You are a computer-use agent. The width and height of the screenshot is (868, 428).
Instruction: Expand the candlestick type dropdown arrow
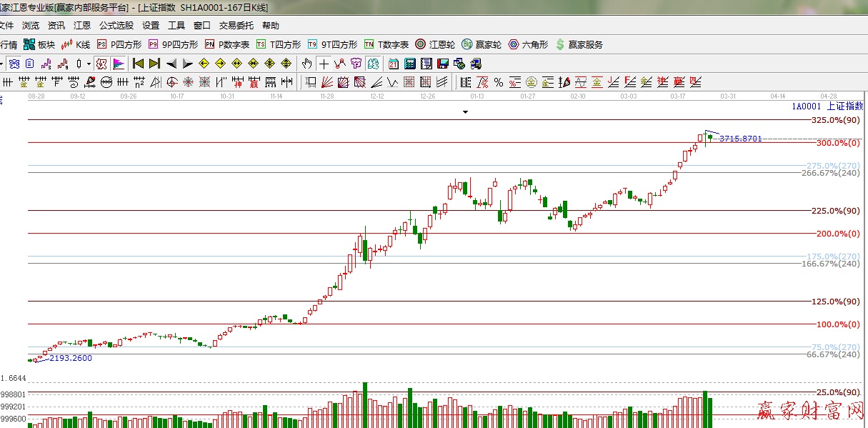coord(89,64)
